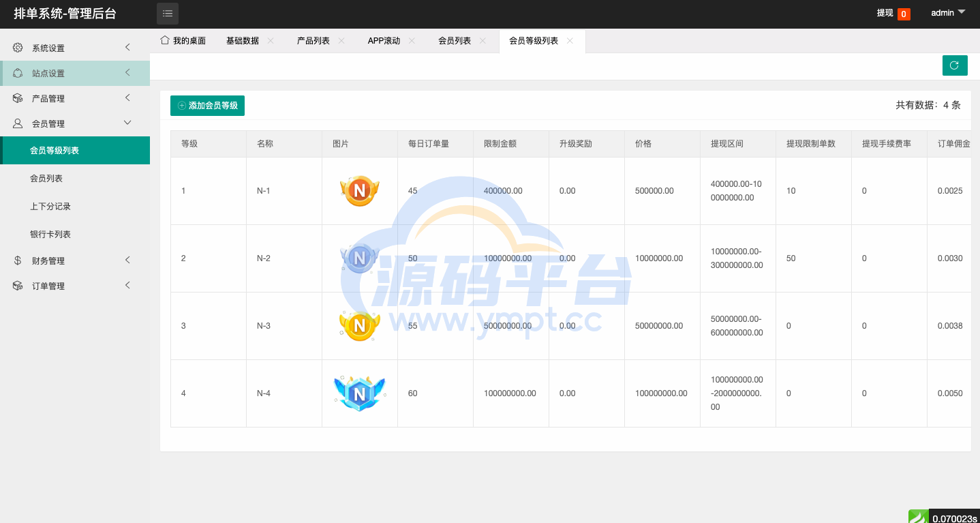The image size is (980, 523).
Task: Click the 会员管理 user icon
Action: tap(18, 123)
